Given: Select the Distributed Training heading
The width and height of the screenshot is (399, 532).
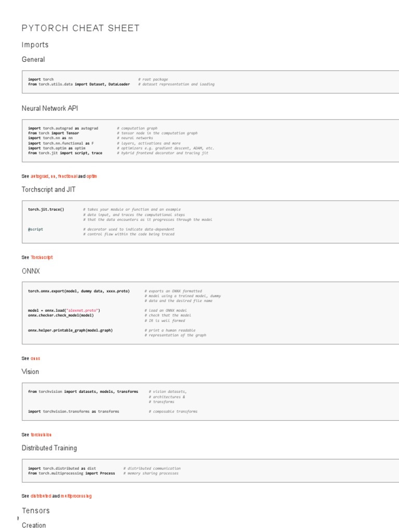Looking at the screenshot, I should pyautogui.click(x=49, y=448).
